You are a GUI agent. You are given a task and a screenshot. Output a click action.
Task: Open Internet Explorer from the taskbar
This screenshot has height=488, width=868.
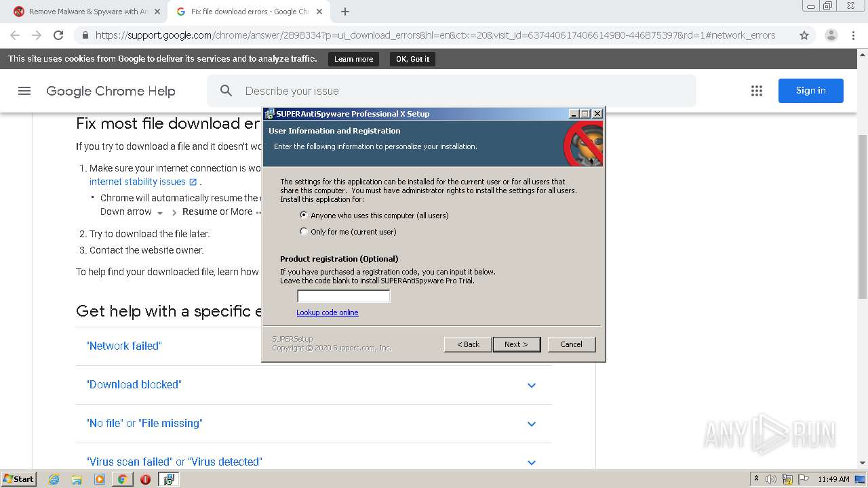pyautogui.click(x=54, y=479)
